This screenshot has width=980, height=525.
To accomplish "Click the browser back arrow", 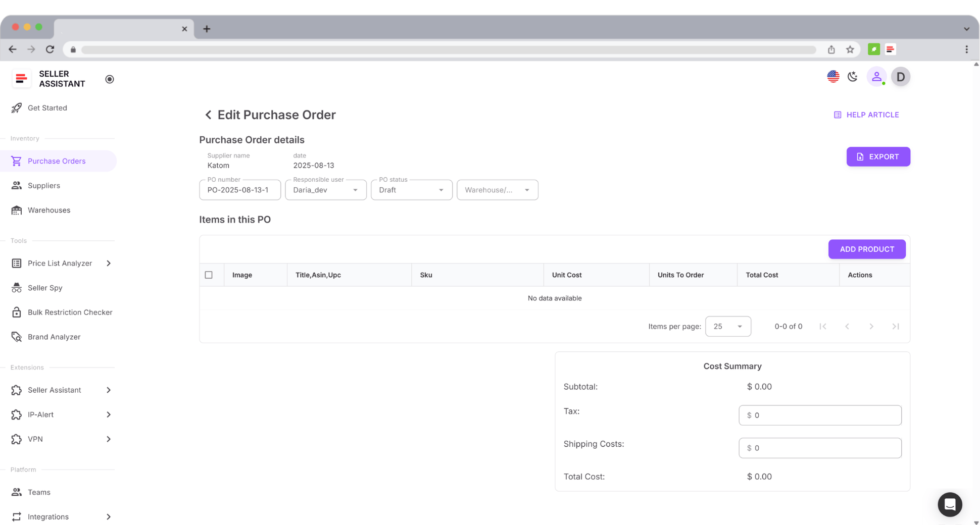I will [13, 49].
